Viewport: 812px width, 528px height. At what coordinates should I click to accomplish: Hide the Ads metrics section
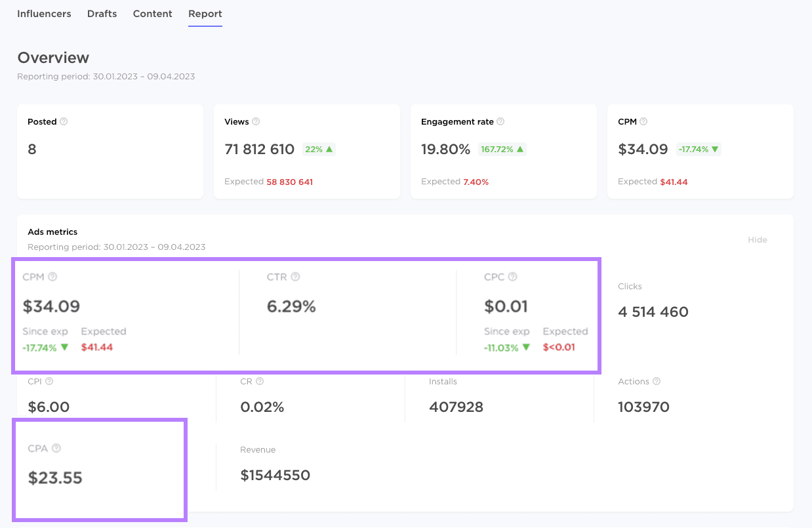[x=757, y=239]
